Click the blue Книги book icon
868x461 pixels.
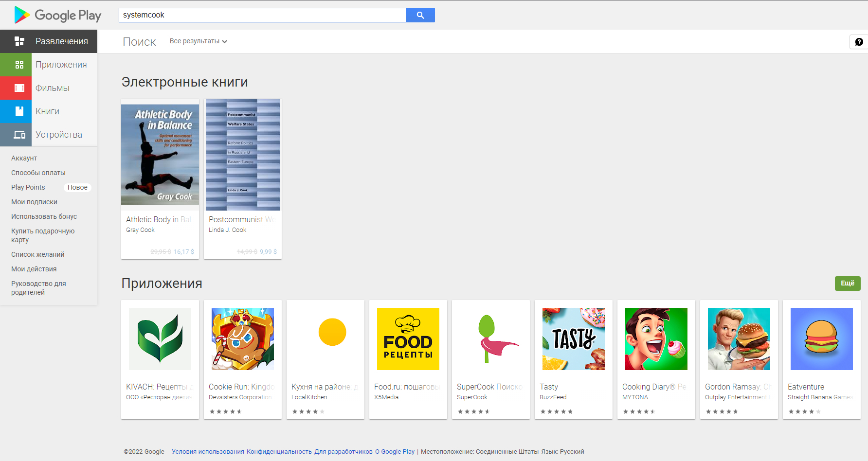19,111
